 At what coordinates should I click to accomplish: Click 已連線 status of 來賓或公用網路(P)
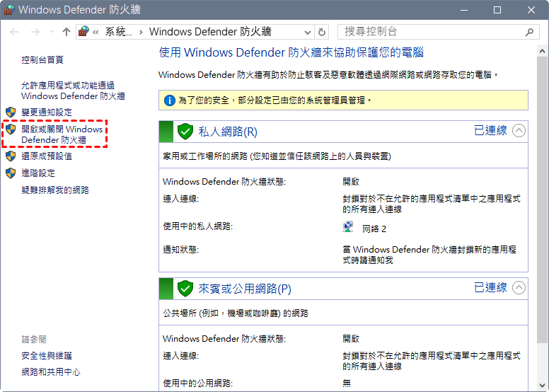490,287
